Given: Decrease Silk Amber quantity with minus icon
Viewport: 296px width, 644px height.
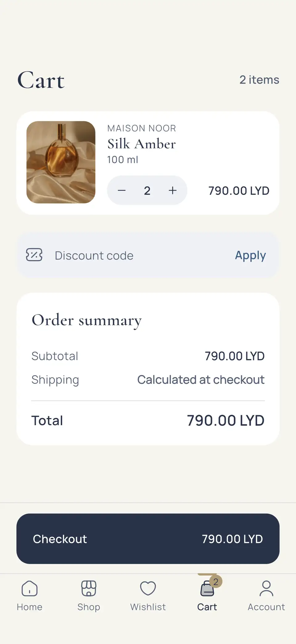Looking at the screenshot, I should coord(121,190).
